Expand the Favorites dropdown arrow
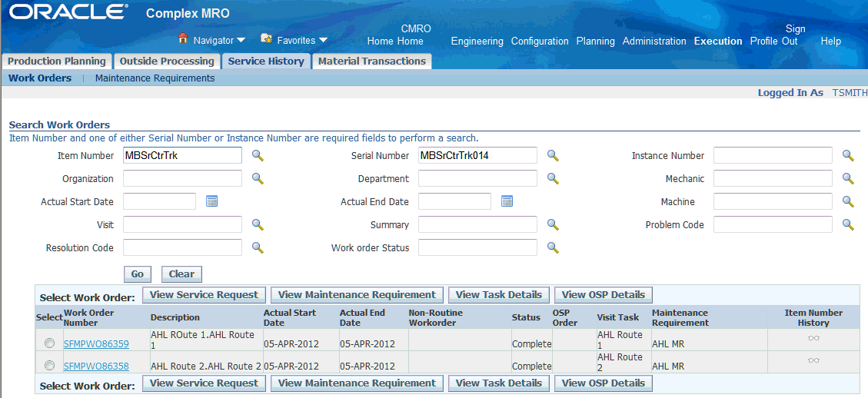Image resolution: width=868 pixels, height=398 pixels. click(x=323, y=41)
